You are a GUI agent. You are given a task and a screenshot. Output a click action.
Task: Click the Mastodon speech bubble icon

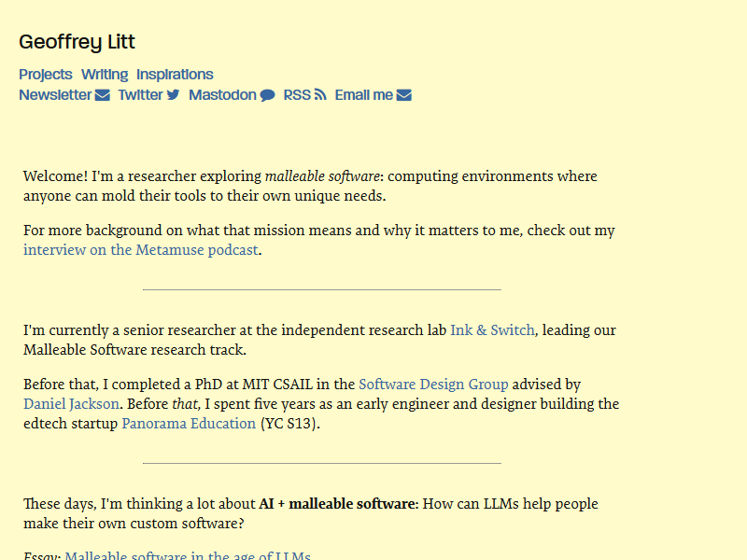(268, 95)
